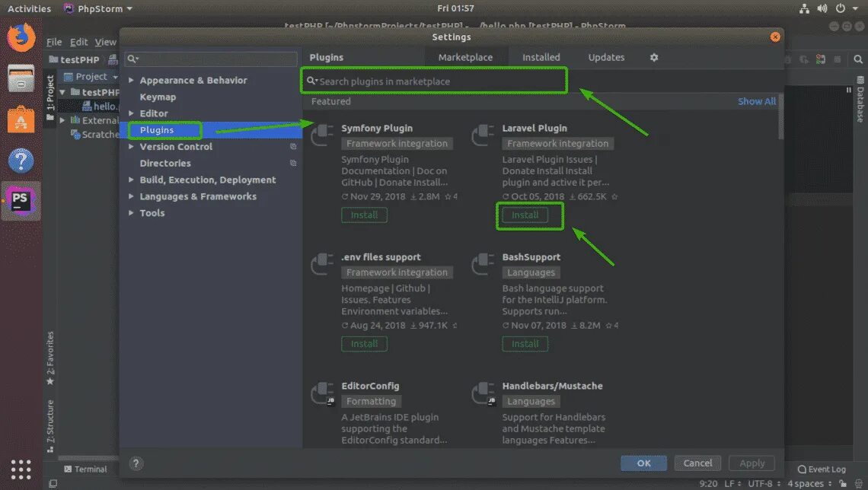
Task: Click the plugin list vertical scrollbar
Action: 780,116
